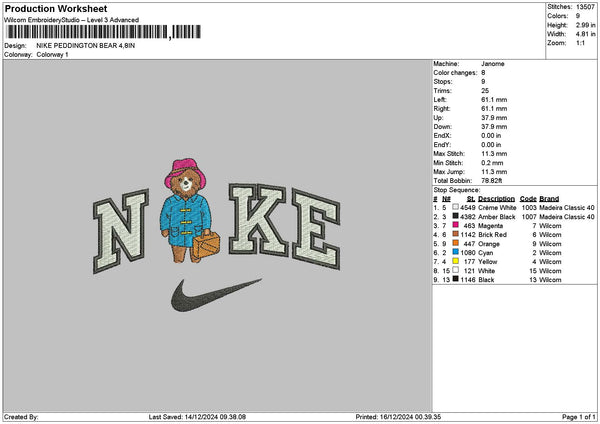Click the embroidered letter E
This screenshot has height=424, width=600.
(x=316, y=229)
